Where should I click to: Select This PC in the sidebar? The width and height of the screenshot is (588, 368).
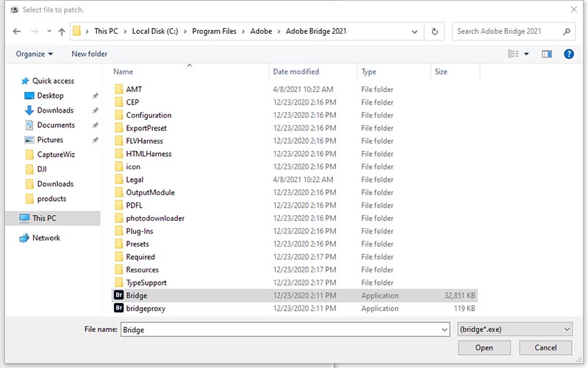[53, 218]
